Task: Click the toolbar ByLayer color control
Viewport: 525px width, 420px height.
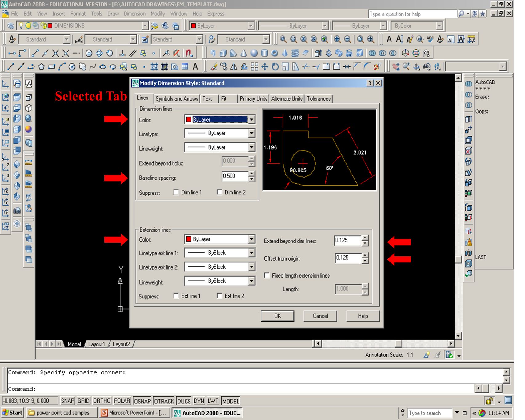Action: click(222, 26)
